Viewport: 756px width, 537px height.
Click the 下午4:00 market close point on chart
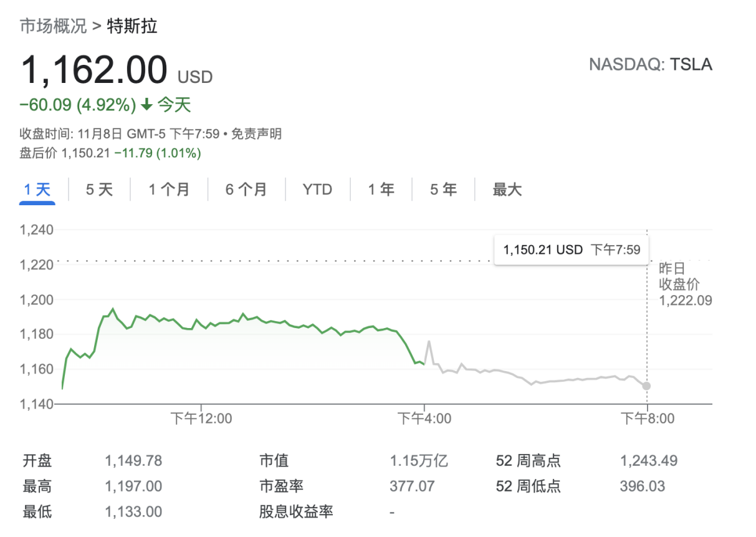(424, 363)
